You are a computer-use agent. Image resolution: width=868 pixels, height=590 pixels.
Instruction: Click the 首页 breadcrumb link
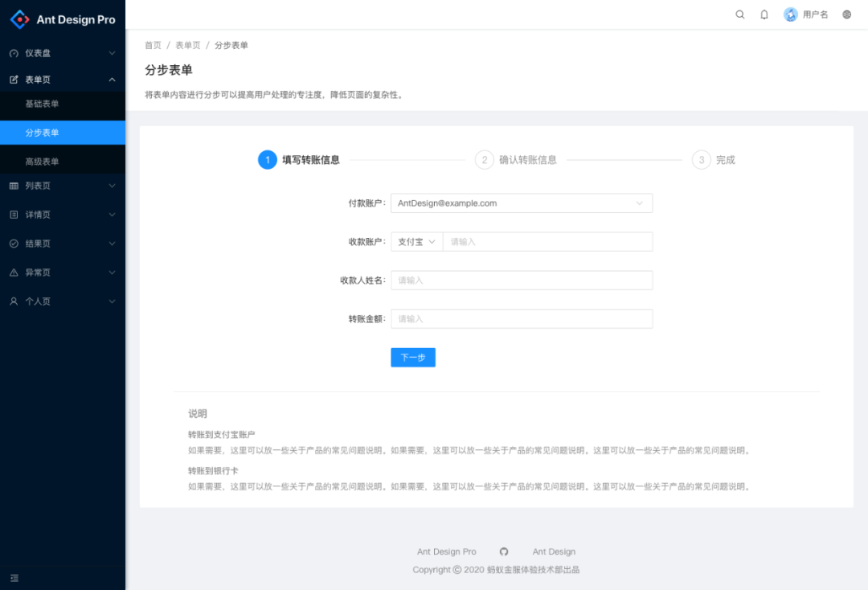coord(153,45)
